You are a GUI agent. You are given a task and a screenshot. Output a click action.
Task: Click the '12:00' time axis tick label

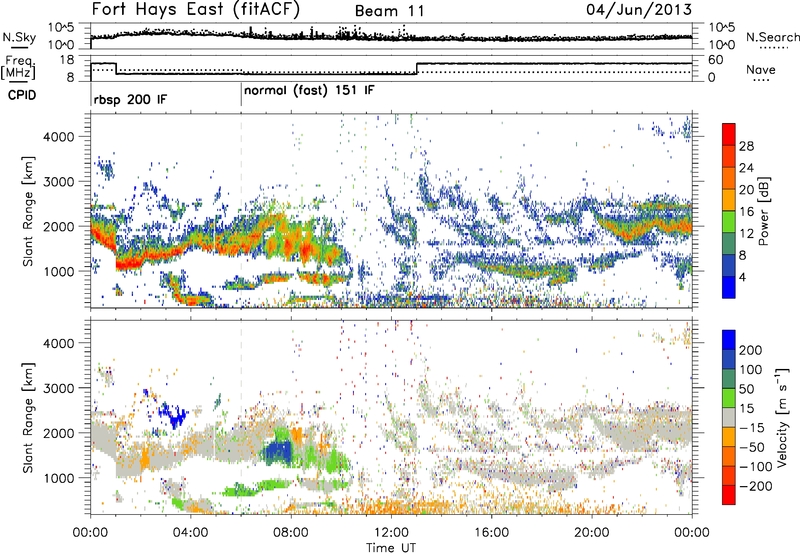[391, 533]
